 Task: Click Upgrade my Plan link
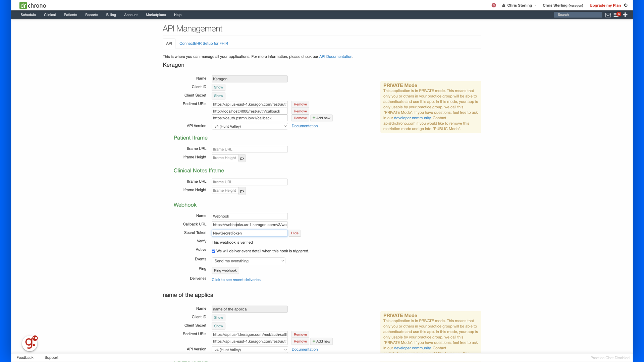point(605,5)
